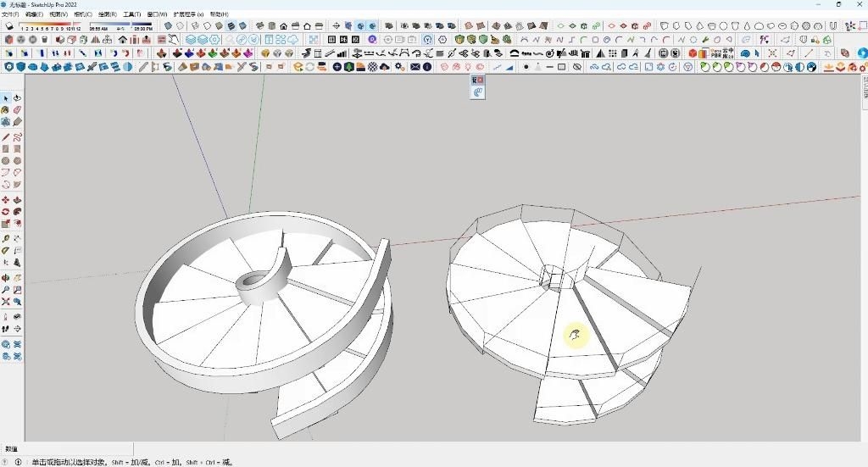This screenshot has height=467, width=868.
Task: Open the 相机(C) menu
Action: [x=83, y=14]
